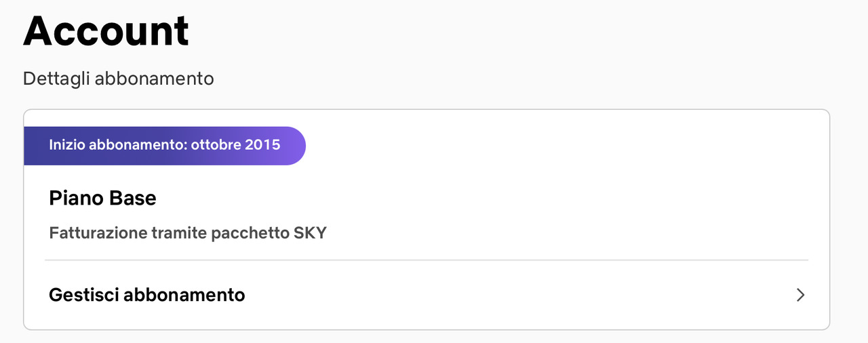Click Fatturazione tramite pacchetto SKY text
Viewport: 868px width, 343px height.
(188, 233)
